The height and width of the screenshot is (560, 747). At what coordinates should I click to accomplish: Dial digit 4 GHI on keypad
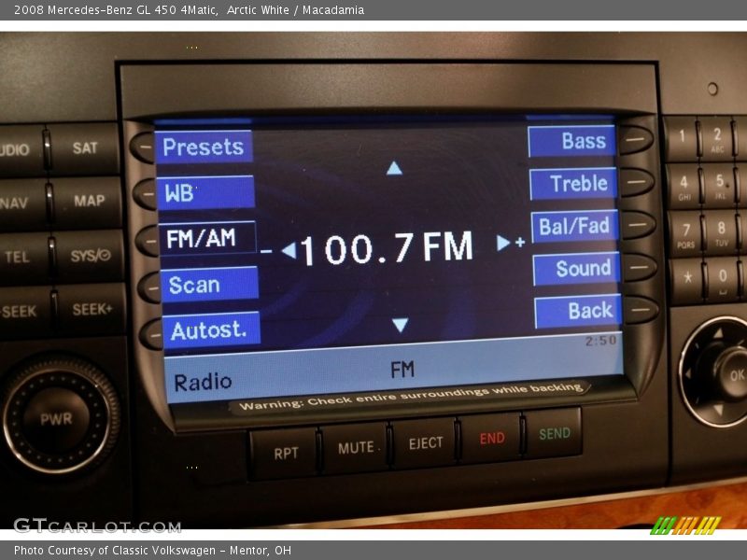[684, 186]
